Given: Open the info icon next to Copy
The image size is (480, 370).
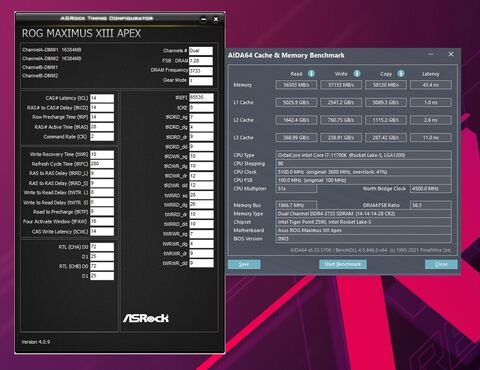Looking at the screenshot, I should coord(401,74).
